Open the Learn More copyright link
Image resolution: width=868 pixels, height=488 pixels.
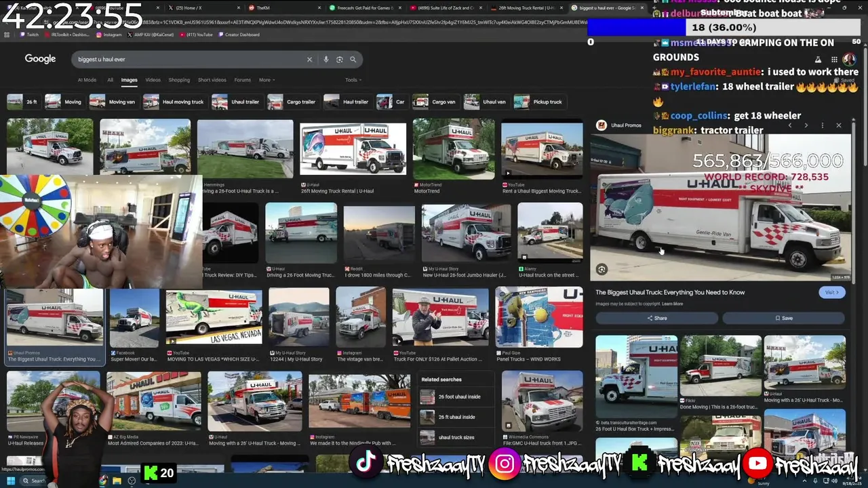pyautogui.click(x=672, y=304)
